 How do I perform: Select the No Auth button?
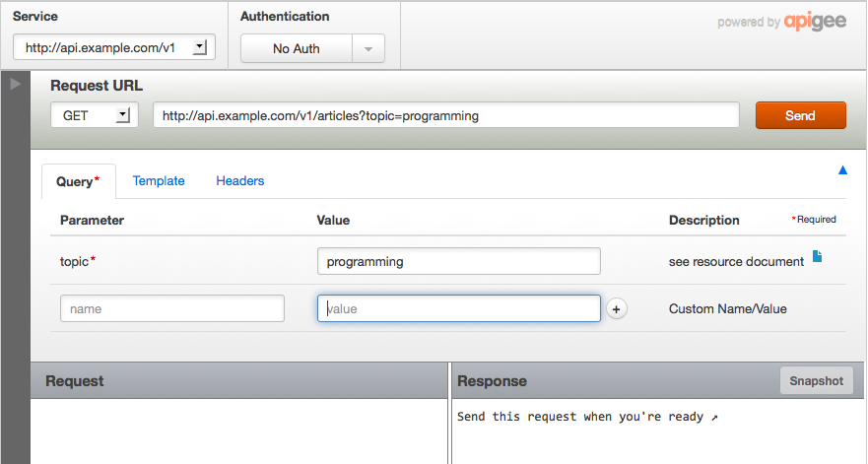pos(297,48)
